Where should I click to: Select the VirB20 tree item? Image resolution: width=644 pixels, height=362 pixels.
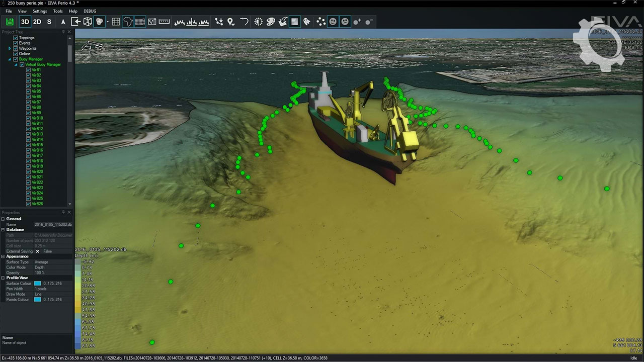(x=37, y=171)
